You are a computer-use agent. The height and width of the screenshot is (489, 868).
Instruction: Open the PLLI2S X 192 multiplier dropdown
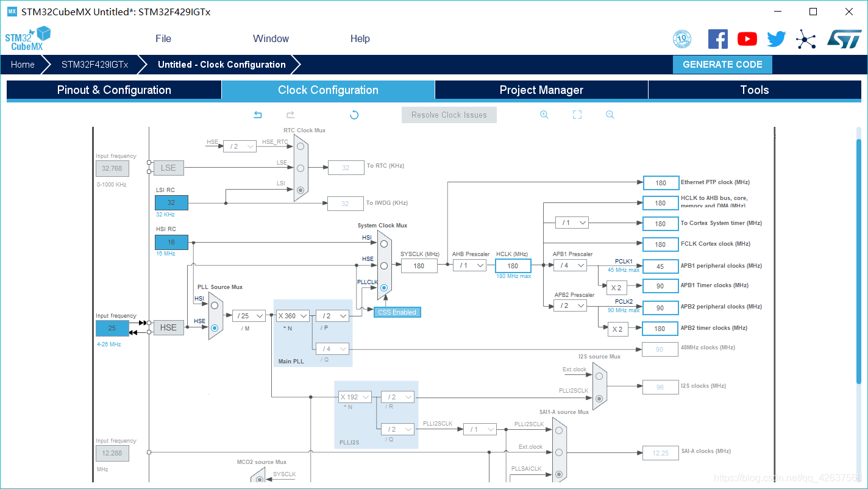point(355,397)
